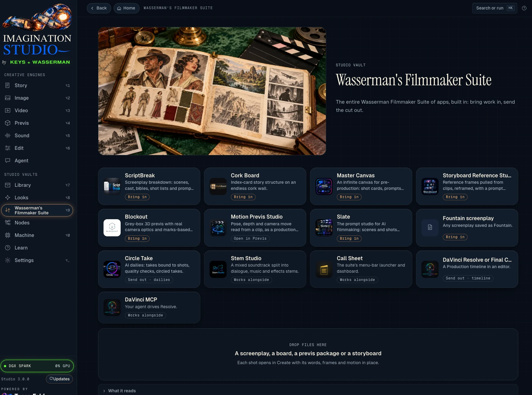Select the Slate app icon
The height and width of the screenshot is (395, 532).
pos(324,228)
